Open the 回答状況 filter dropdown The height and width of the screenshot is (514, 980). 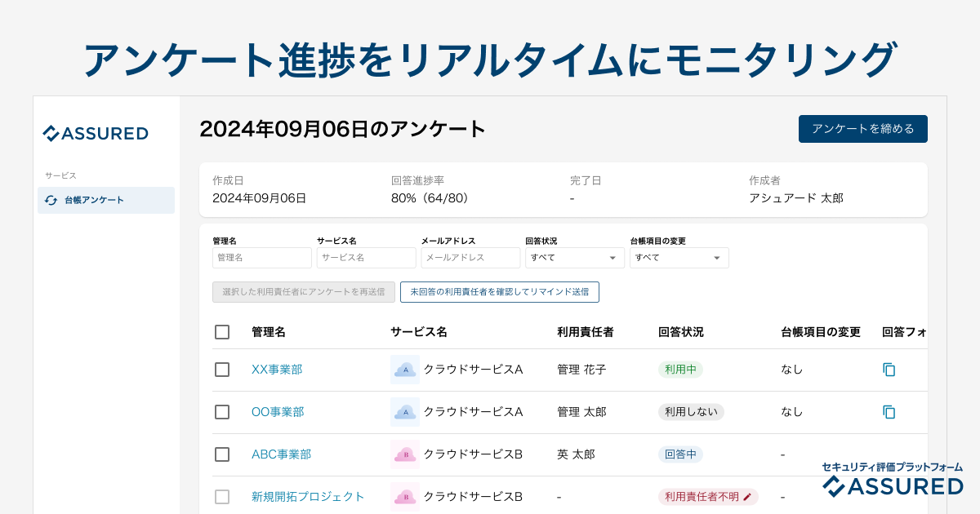pyautogui.click(x=575, y=258)
